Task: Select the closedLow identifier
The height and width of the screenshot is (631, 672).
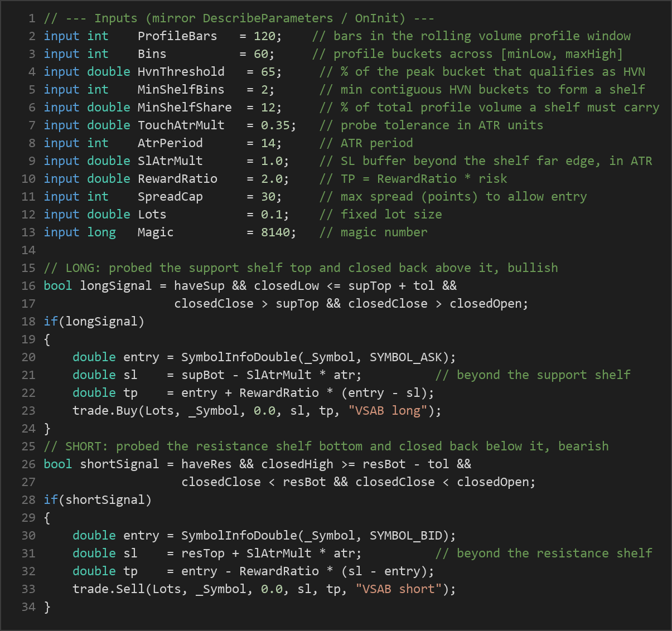Action: point(287,286)
